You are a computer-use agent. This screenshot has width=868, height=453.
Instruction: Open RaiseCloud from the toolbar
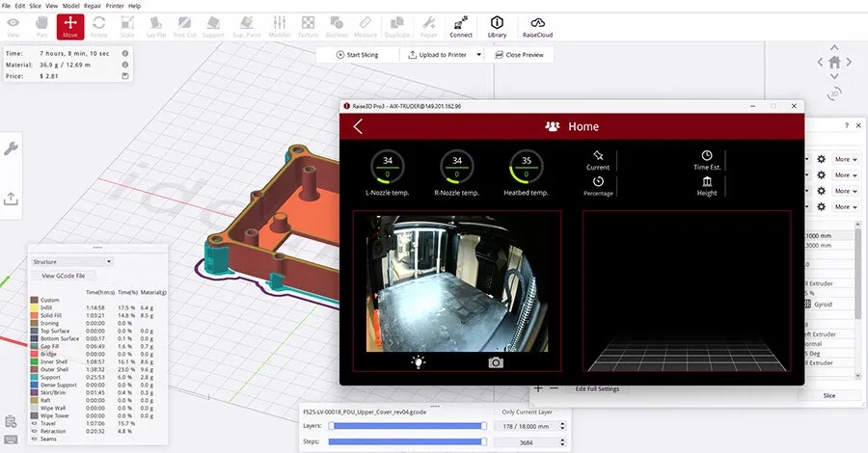tap(538, 26)
